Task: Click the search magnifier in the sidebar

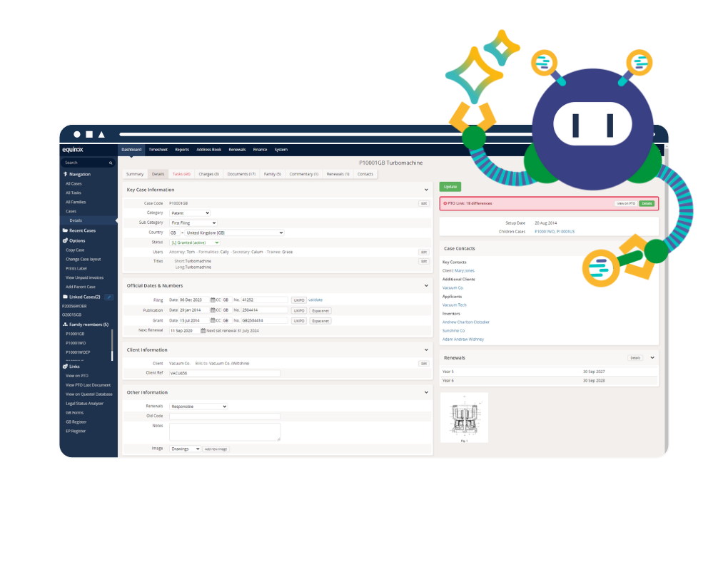Action: (x=111, y=163)
